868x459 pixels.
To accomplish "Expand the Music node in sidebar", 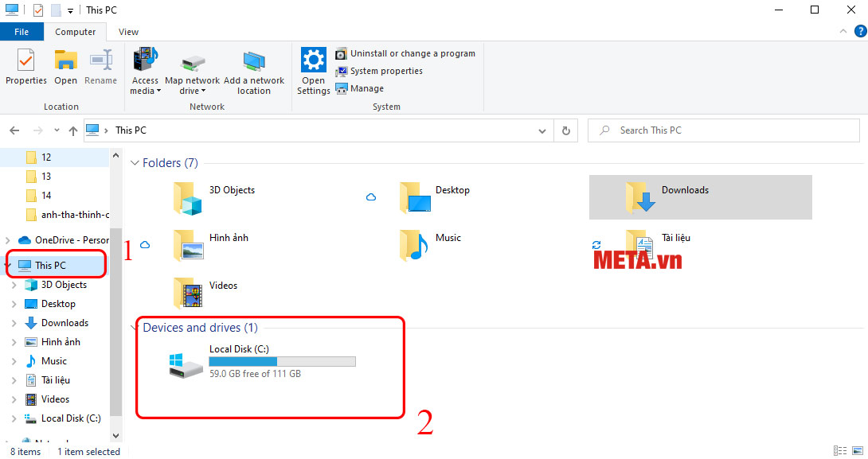I will pyautogui.click(x=14, y=361).
